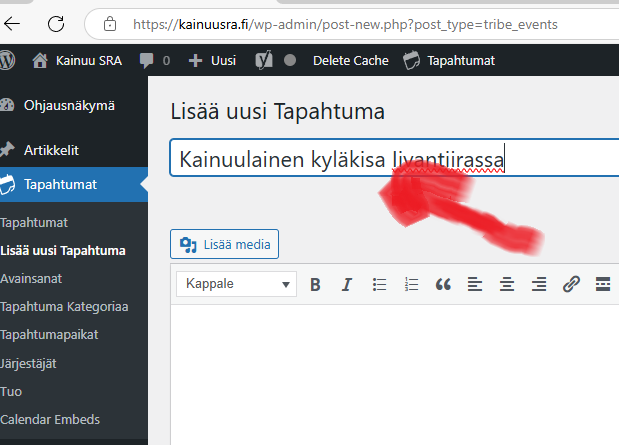This screenshot has height=445, width=619.
Task: Click the Lisää media button
Action: [224, 244]
